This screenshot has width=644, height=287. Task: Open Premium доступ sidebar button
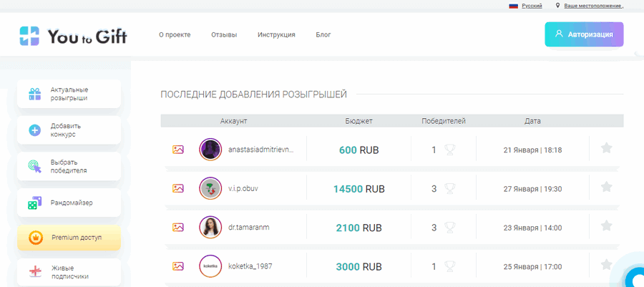69,238
